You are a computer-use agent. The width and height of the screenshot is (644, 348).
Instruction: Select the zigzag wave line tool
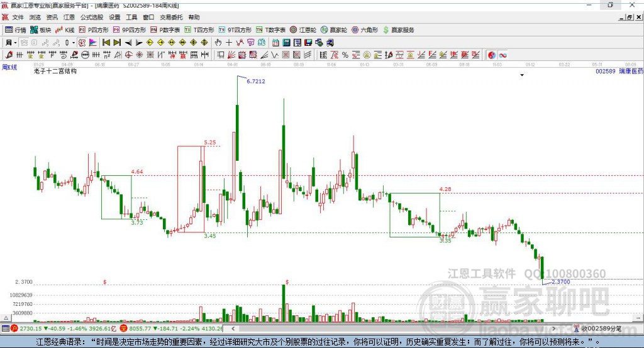(274, 55)
